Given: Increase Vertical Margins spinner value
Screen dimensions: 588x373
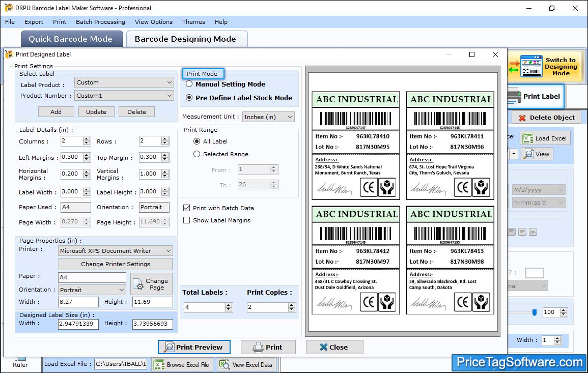Looking at the screenshot, I should [x=165, y=171].
